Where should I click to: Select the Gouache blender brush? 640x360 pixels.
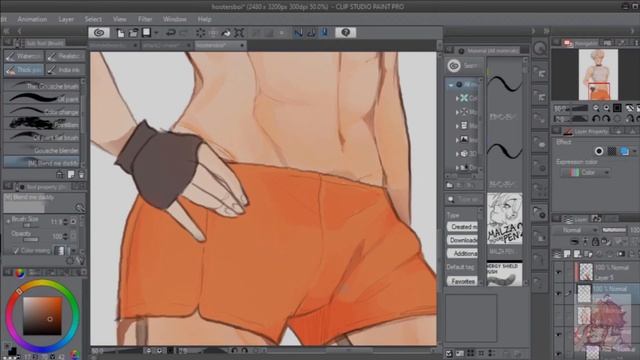(x=42, y=150)
